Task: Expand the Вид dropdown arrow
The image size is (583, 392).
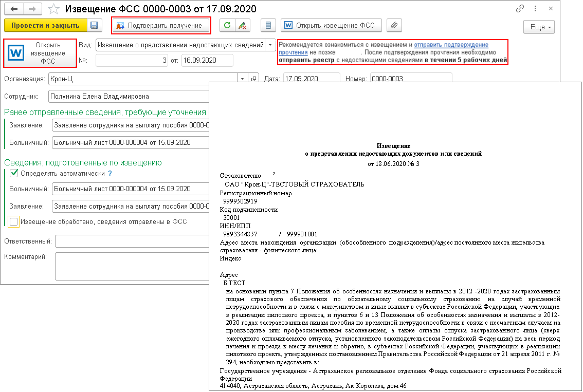Action: point(270,45)
